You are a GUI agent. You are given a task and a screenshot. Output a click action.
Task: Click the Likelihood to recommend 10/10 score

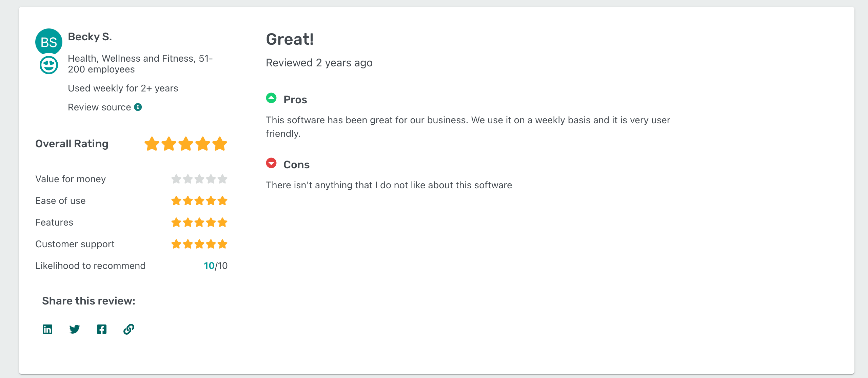(x=215, y=266)
